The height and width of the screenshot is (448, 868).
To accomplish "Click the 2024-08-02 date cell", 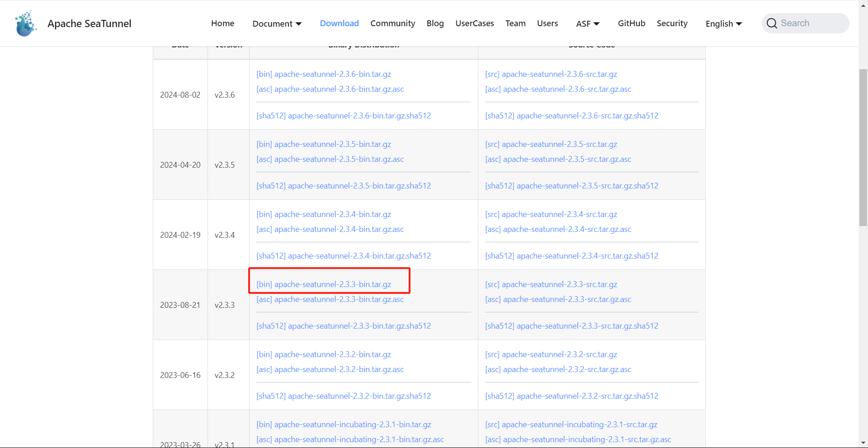I will click(180, 95).
